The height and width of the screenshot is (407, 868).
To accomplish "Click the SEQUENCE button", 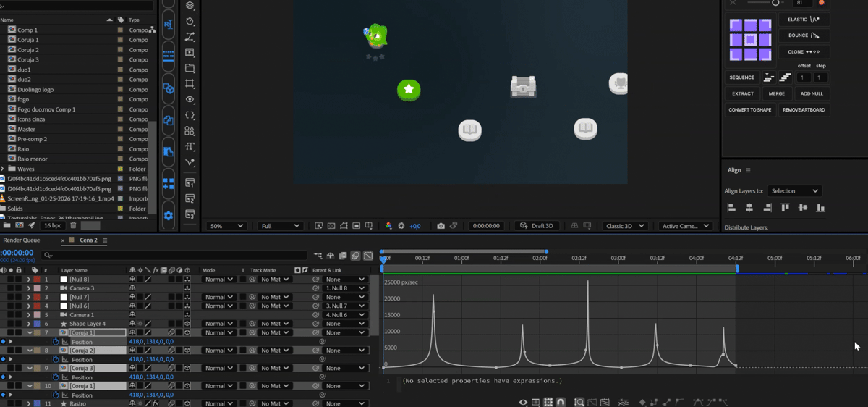I will (x=741, y=77).
